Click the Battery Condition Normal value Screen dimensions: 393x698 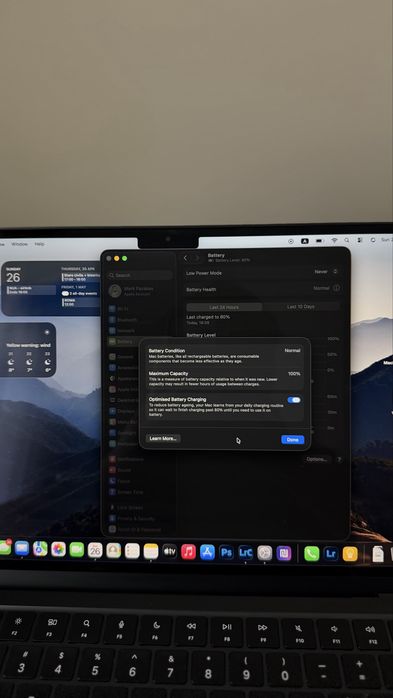(x=292, y=350)
